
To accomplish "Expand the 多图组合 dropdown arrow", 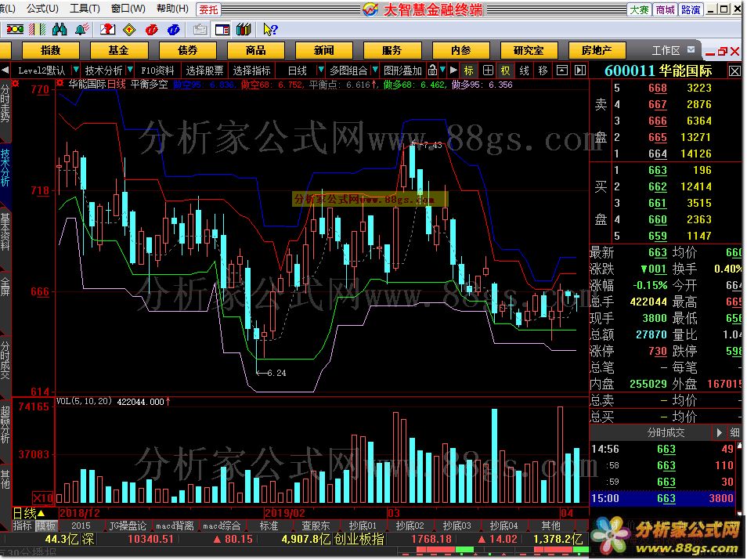I will [x=375, y=70].
